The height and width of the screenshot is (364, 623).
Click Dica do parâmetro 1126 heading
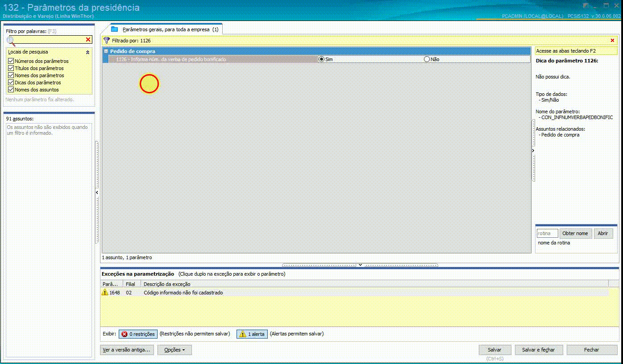point(567,61)
